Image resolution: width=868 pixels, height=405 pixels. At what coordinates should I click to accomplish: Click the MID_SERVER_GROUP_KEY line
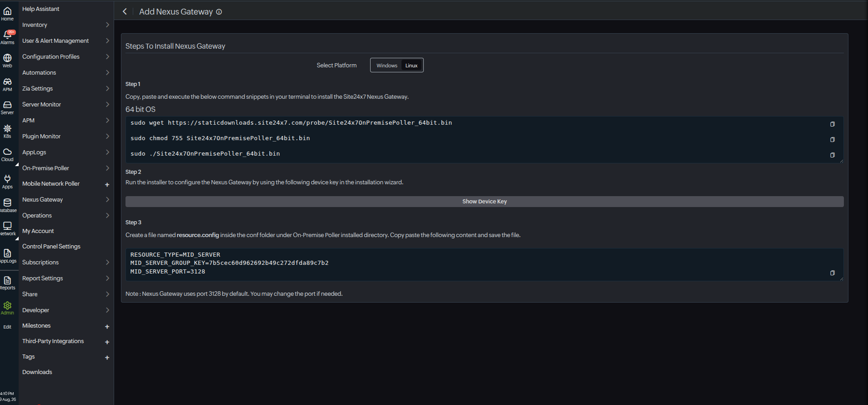(x=229, y=263)
